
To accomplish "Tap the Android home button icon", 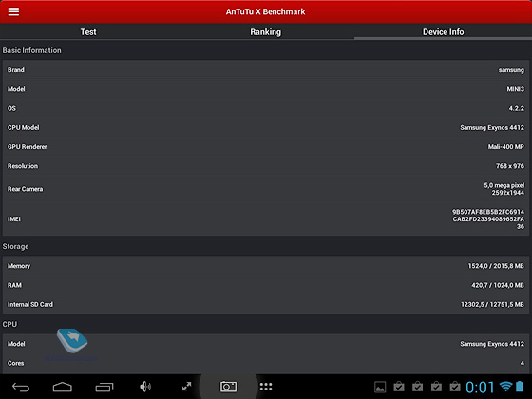I will (x=63, y=387).
